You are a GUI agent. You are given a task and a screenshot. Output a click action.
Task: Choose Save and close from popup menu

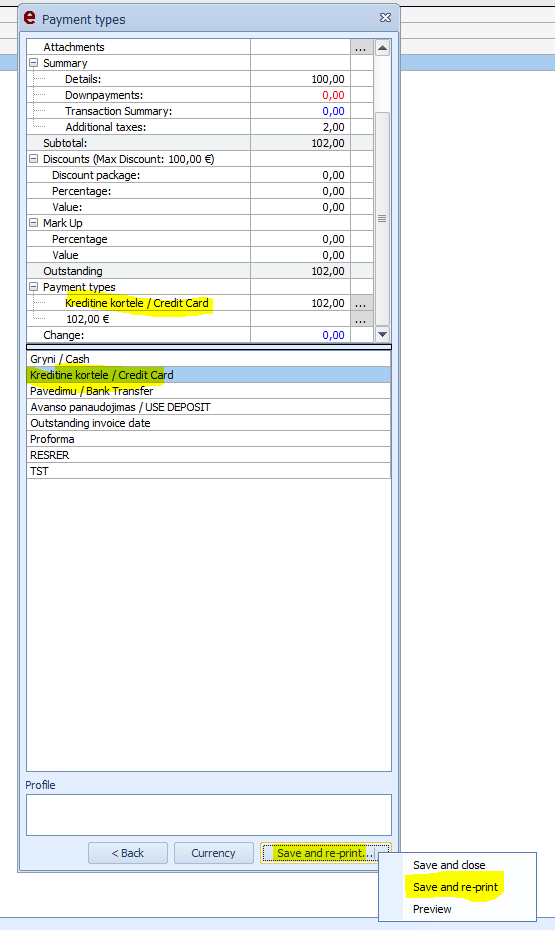[449, 865]
